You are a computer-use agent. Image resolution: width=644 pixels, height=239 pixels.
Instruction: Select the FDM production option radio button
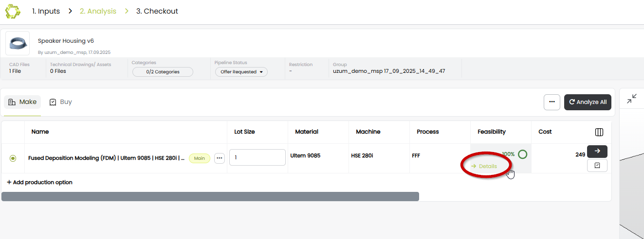coord(13,158)
